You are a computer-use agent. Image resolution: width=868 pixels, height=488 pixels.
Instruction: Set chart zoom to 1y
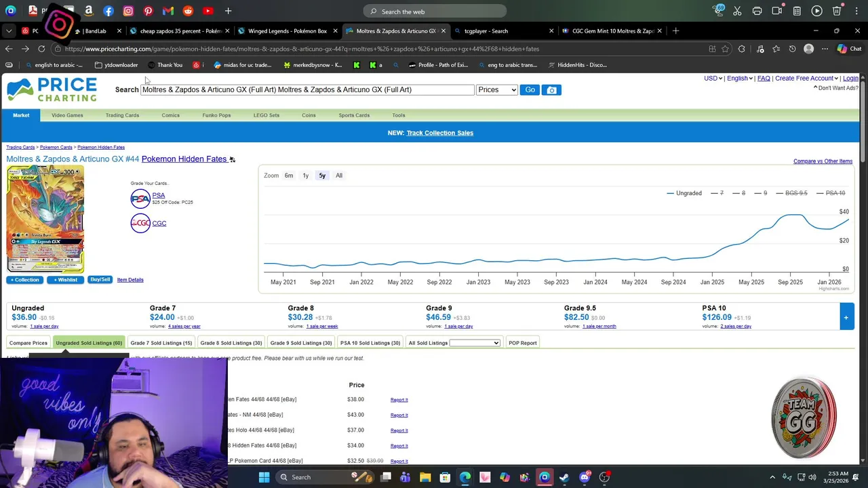306,176
